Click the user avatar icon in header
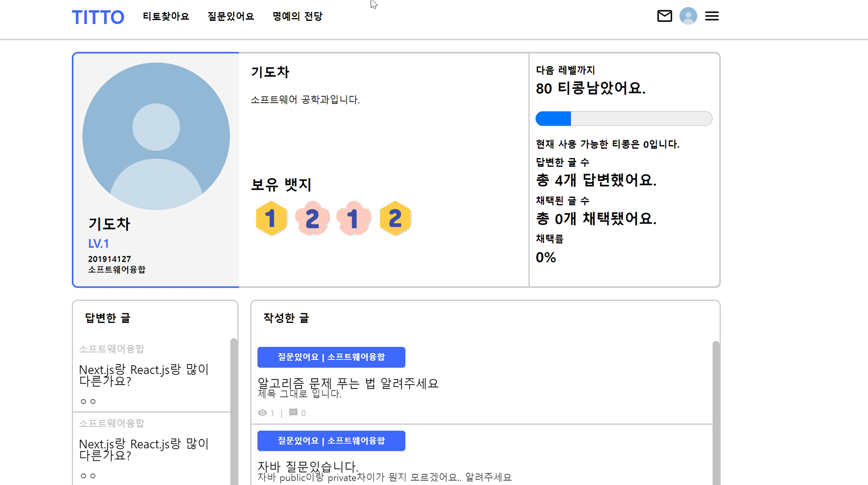868x485 pixels. 688,16
